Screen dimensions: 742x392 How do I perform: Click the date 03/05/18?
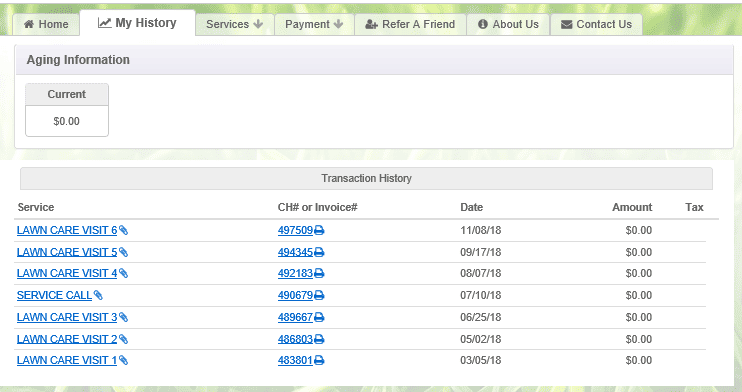coord(480,361)
